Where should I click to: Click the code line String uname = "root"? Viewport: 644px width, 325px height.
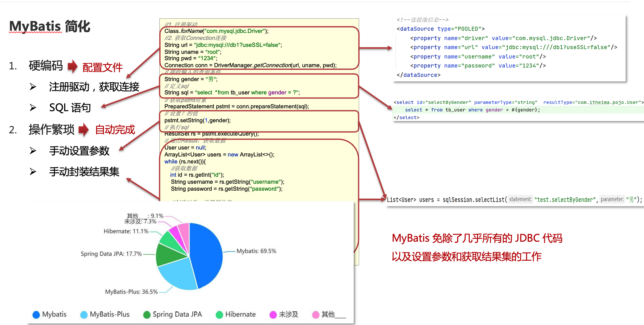click(193, 52)
